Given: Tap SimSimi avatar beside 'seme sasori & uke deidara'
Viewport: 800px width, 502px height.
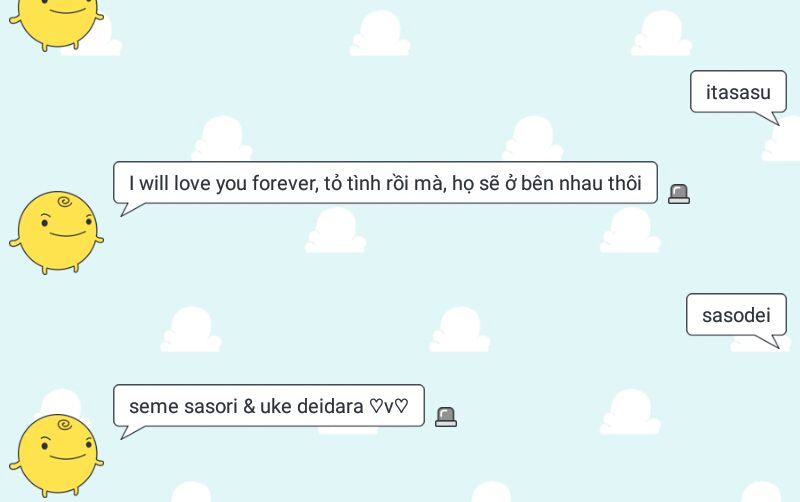Looking at the screenshot, I should (56, 456).
